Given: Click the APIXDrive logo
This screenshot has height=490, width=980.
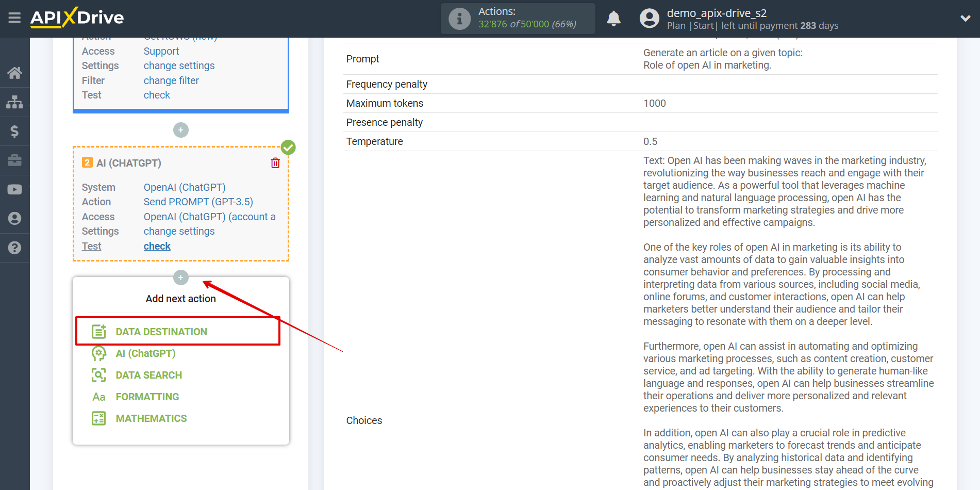Looking at the screenshot, I should [77, 18].
